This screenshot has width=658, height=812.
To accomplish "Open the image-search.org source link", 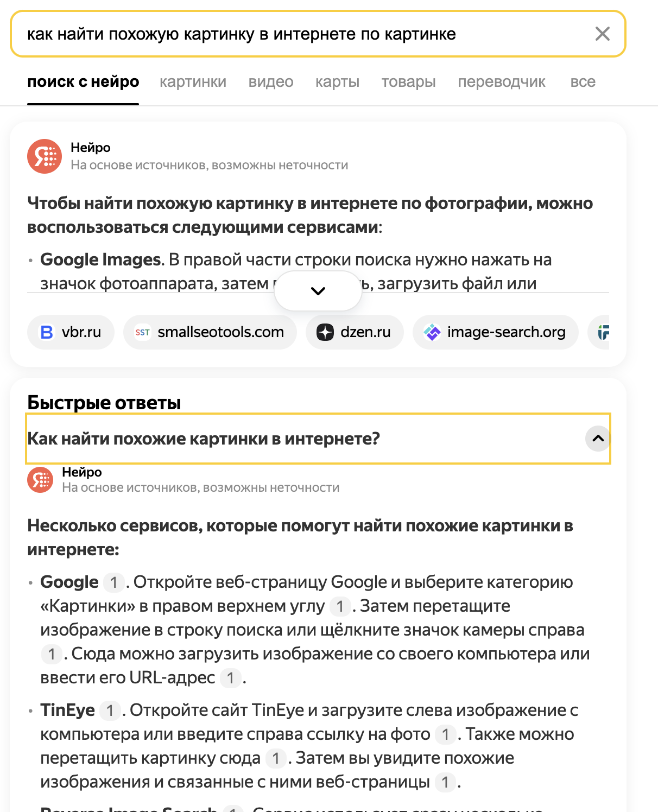I will point(506,332).
